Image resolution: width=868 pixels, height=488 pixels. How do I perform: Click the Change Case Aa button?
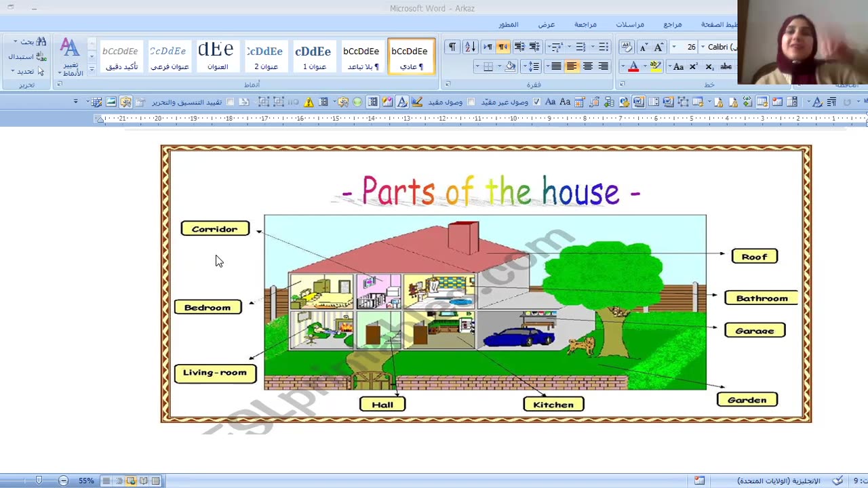677,66
